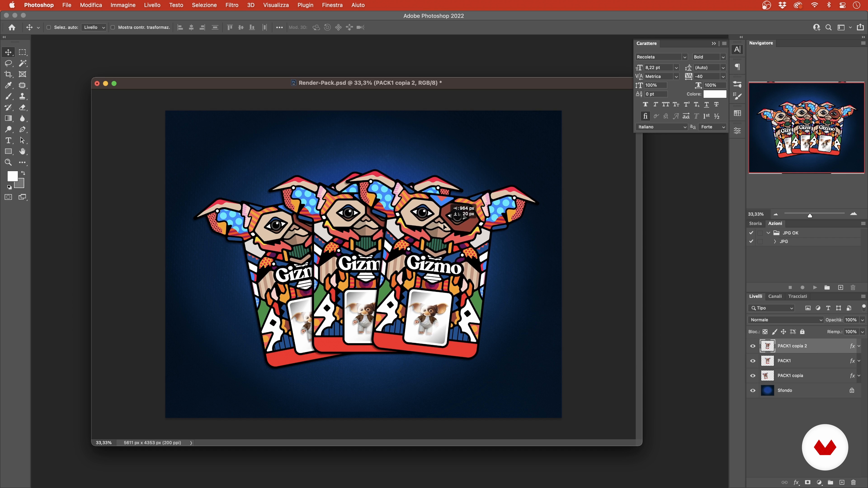Swap foreground and background colors
The image size is (868, 488).
point(23,173)
